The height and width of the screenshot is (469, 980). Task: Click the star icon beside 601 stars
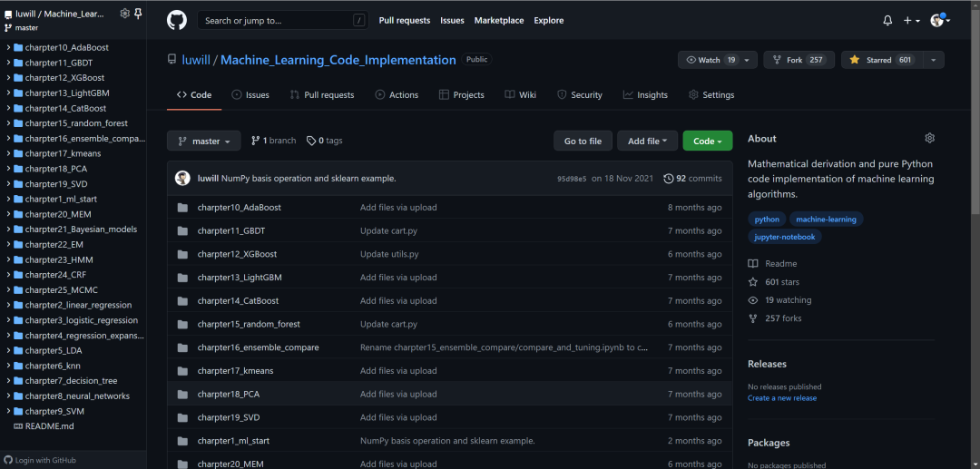pos(753,281)
